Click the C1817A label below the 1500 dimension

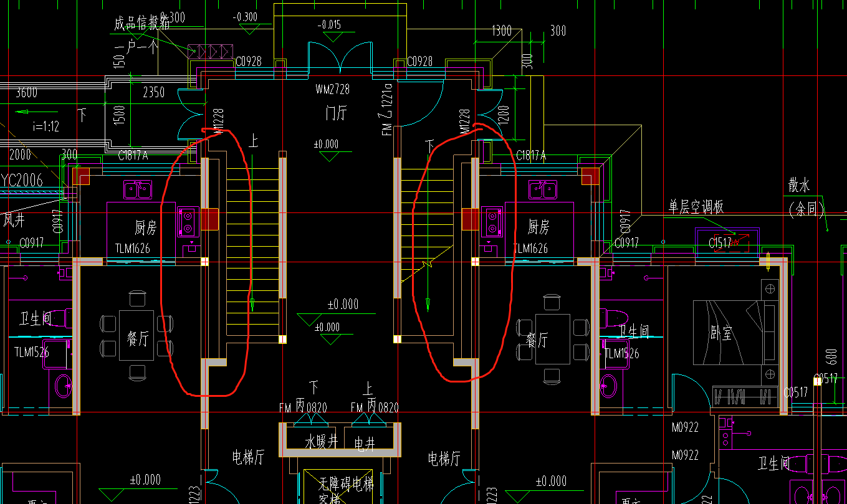pyautogui.click(x=133, y=156)
